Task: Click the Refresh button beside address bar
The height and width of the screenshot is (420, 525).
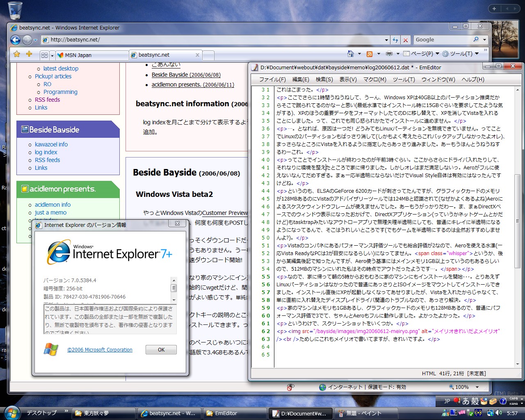Action: coord(395,40)
